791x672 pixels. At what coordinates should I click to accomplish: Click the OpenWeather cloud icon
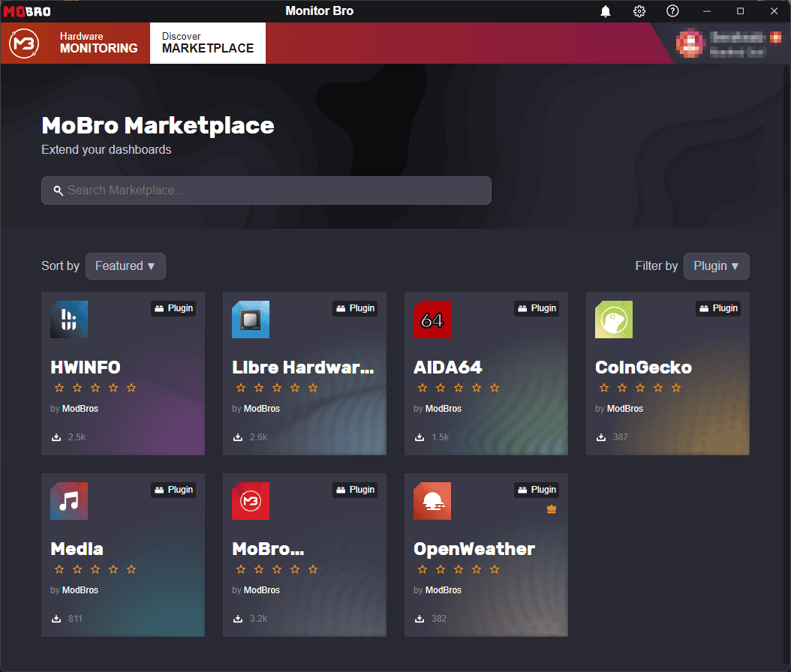[x=432, y=501]
